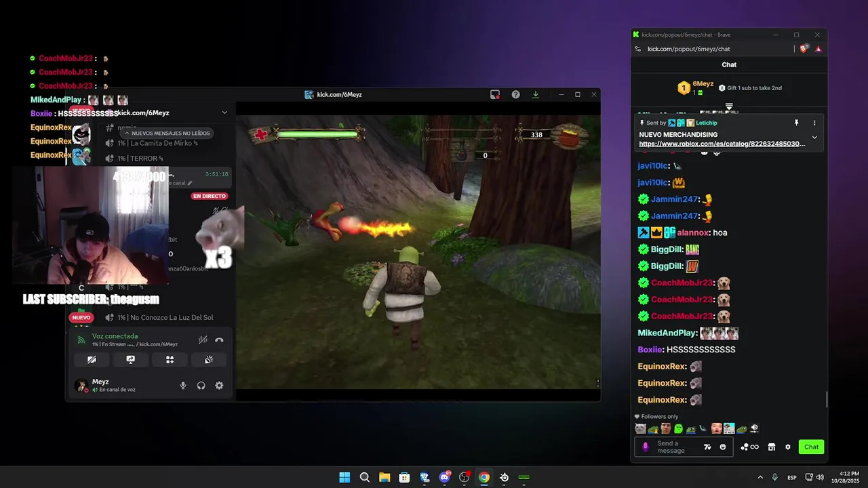This screenshot has height=488, width=868.
Task: Click the Meyz user avatar in Discord
Action: [x=81, y=386]
